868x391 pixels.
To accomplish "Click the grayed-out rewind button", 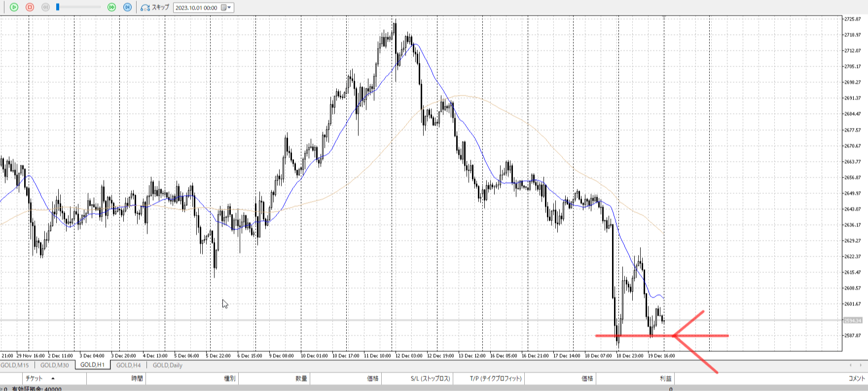I will click(x=45, y=7).
